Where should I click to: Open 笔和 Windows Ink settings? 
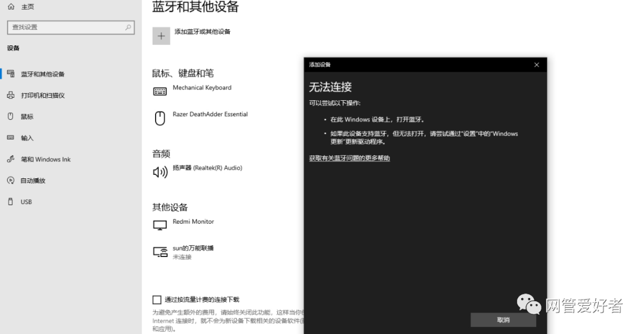(45, 159)
